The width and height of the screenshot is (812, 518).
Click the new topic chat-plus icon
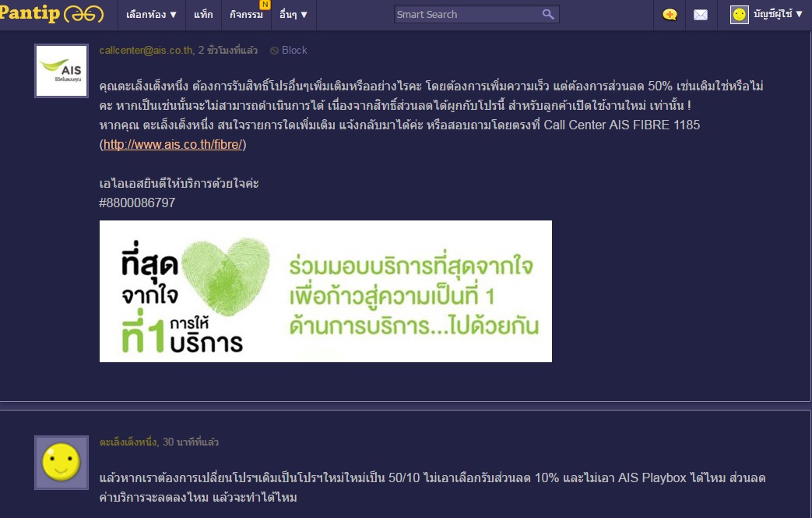(670, 15)
